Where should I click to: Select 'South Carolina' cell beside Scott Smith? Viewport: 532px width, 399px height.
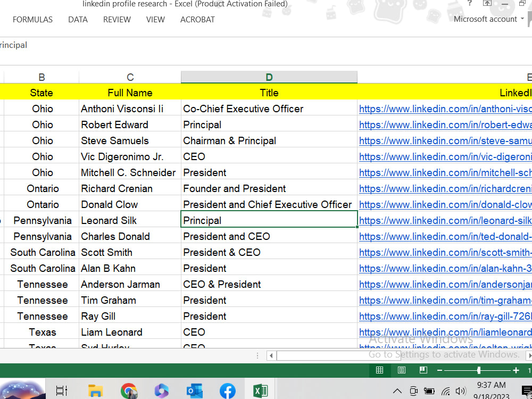coord(41,252)
